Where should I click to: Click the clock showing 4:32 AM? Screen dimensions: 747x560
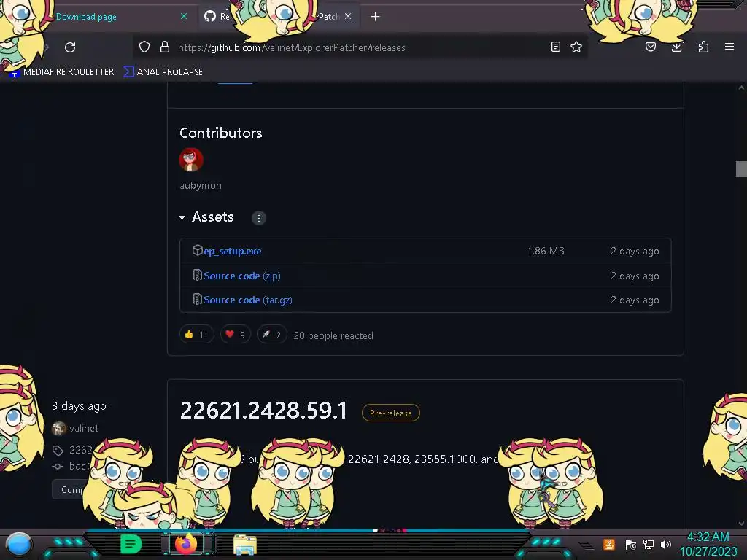pyautogui.click(x=708, y=537)
